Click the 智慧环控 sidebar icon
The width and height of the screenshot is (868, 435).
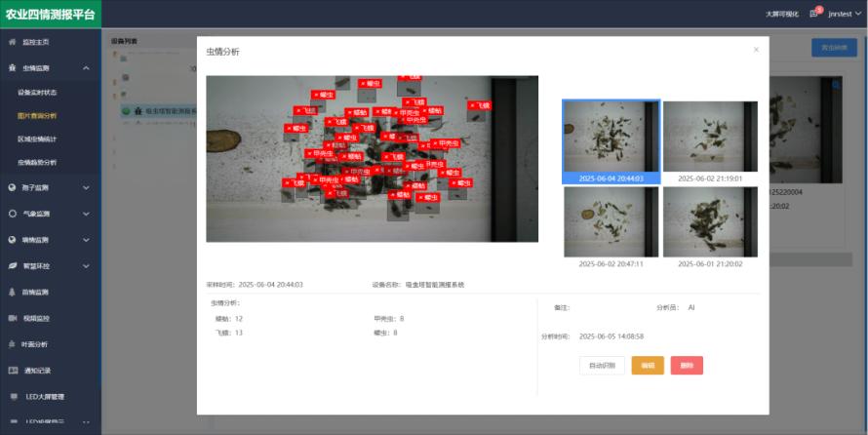[12, 265]
